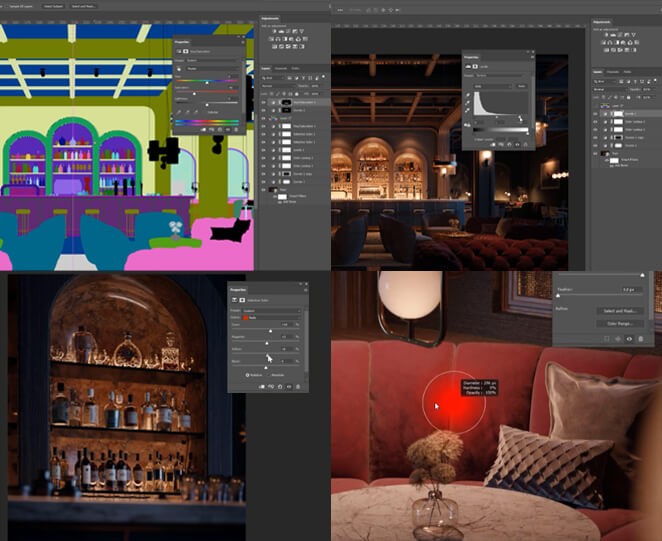Hide the Levels 1 layer in right panel
This screenshot has height=541, width=662.
tap(596, 113)
